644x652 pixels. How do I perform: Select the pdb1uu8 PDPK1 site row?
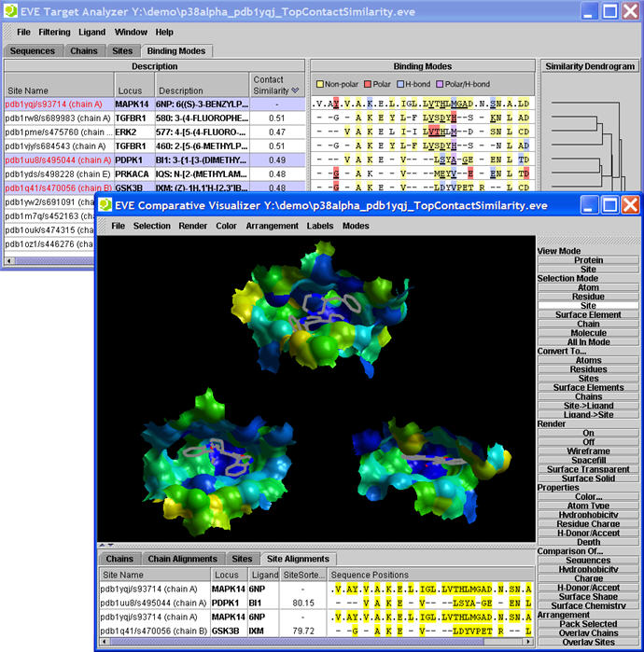(x=56, y=160)
